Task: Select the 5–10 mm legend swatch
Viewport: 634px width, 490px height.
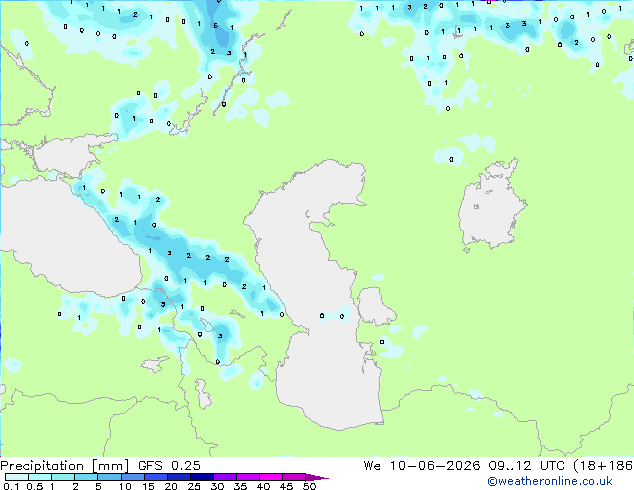Action: pyautogui.click(x=109, y=477)
